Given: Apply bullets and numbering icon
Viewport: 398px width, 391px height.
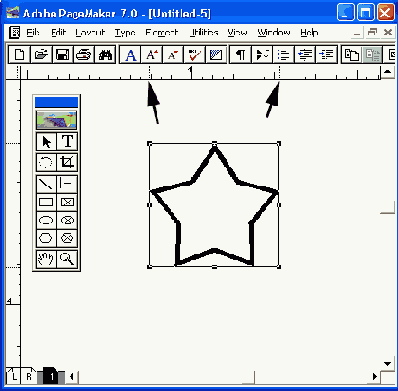Looking at the screenshot, I should (283, 54).
